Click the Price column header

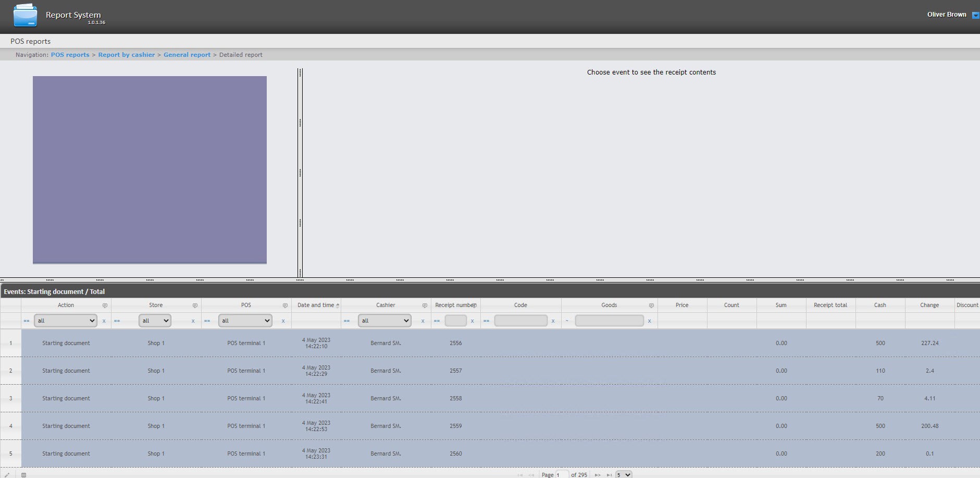(682, 305)
